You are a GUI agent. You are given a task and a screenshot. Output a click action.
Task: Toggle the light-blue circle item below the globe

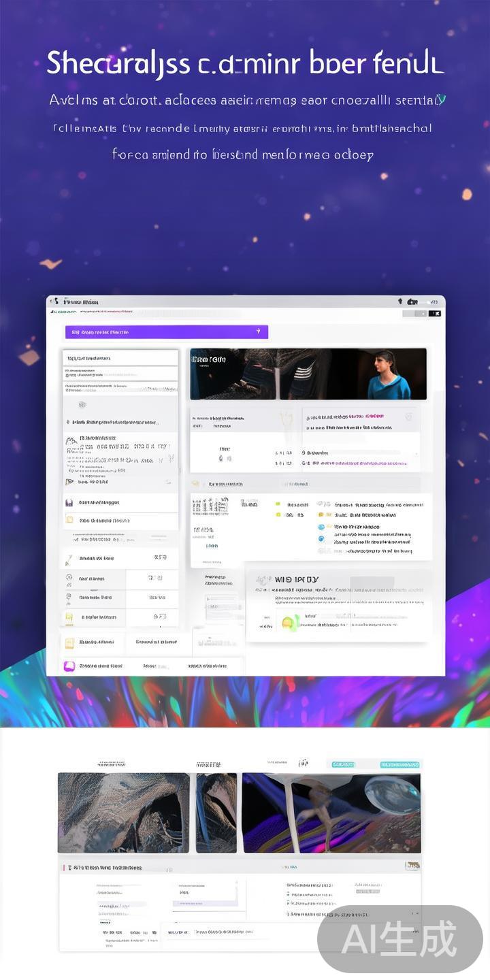tap(321, 538)
